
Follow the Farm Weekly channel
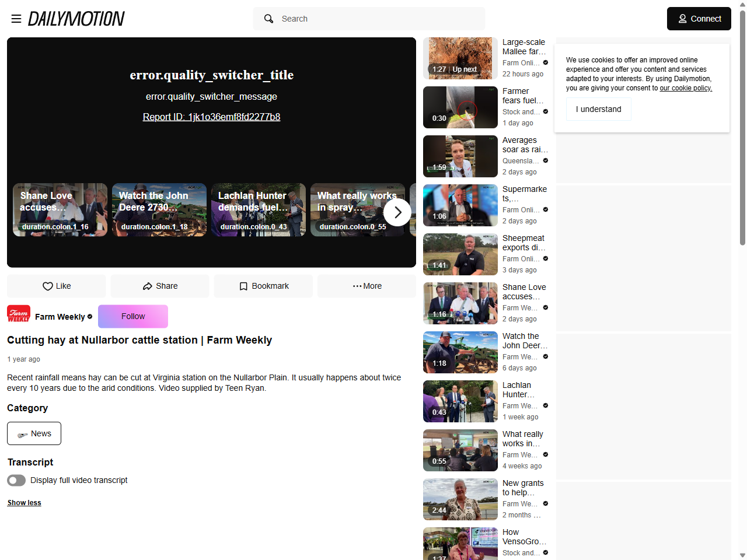(133, 316)
